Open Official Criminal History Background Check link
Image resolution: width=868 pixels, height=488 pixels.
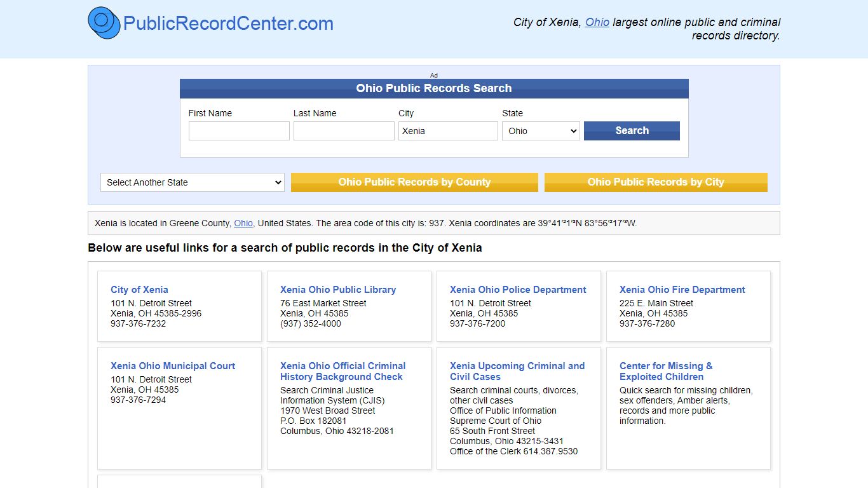pyautogui.click(x=342, y=371)
